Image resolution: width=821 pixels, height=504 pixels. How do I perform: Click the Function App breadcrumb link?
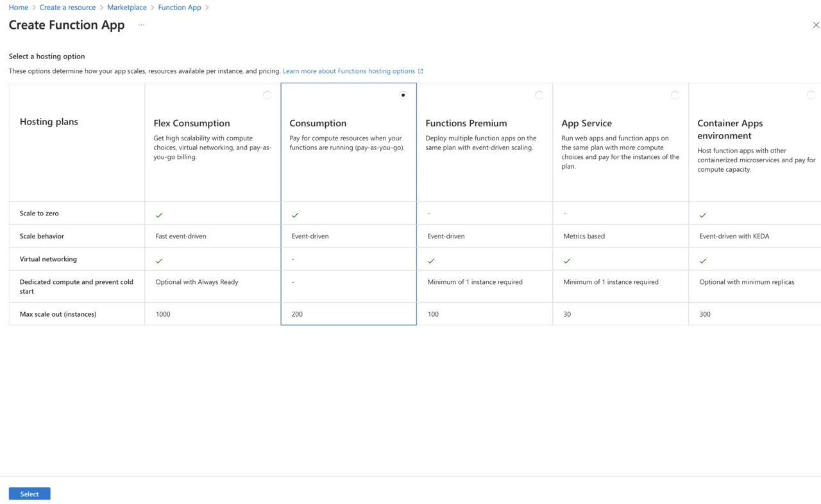[180, 8]
